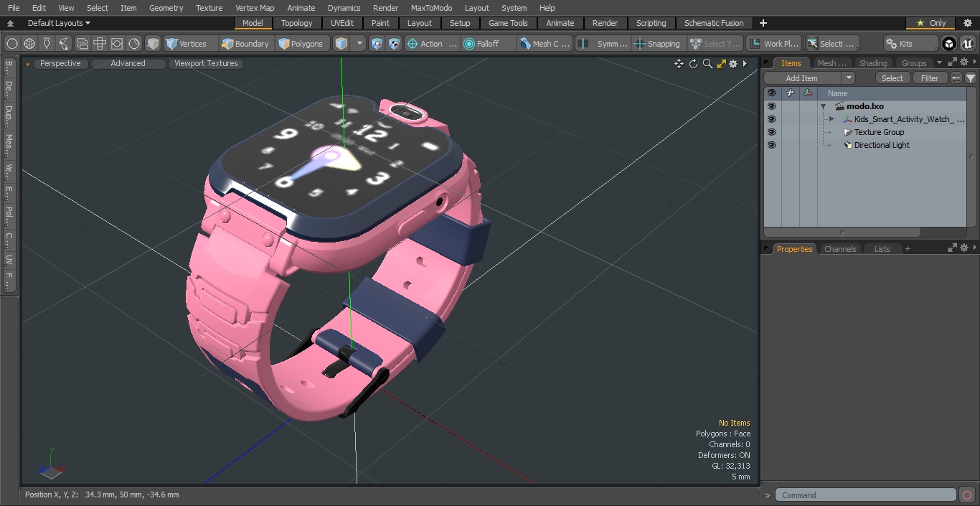Viewport: 980px width, 506px height.
Task: Click the Unreal Engine bridge icon
Action: [x=967, y=44]
